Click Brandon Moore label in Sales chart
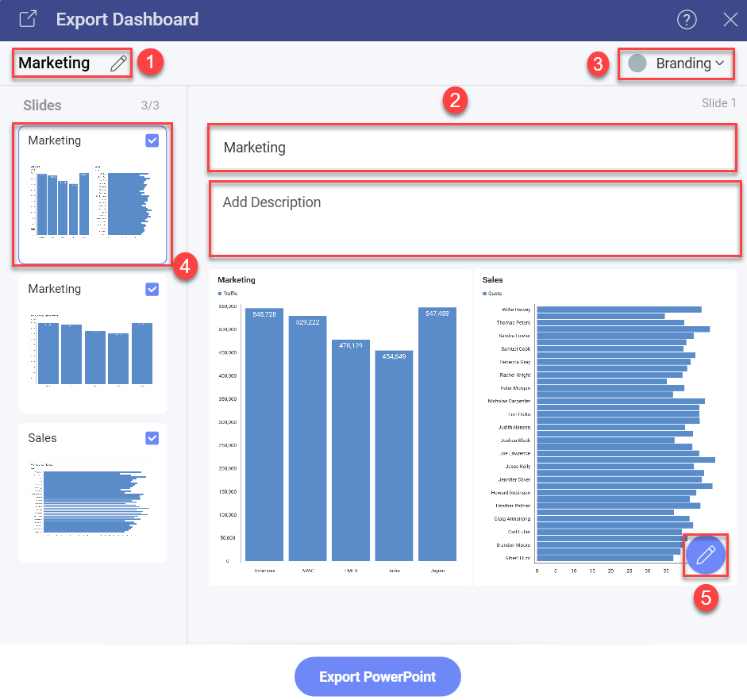The height and width of the screenshot is (700, 747). click(513, 544)
